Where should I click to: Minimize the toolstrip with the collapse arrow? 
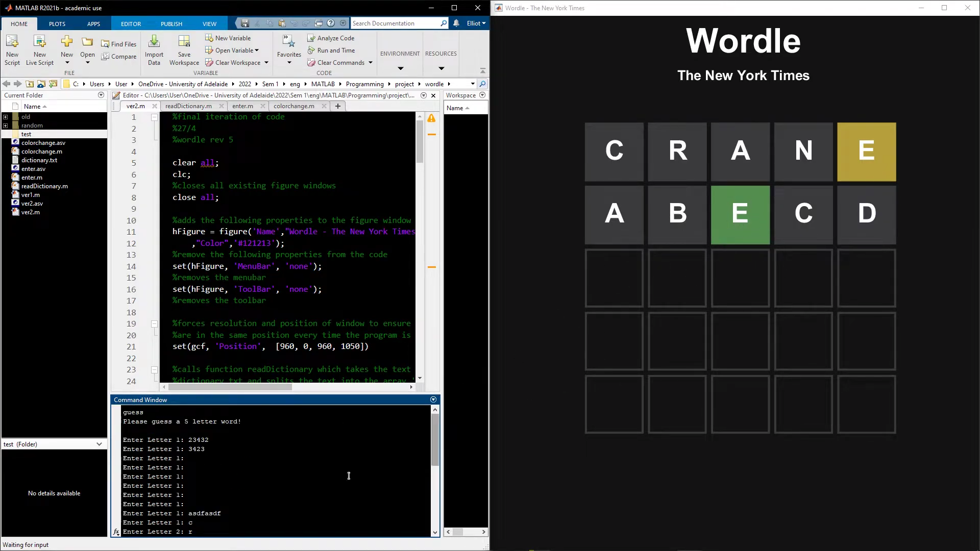click(x=483, y=70)
